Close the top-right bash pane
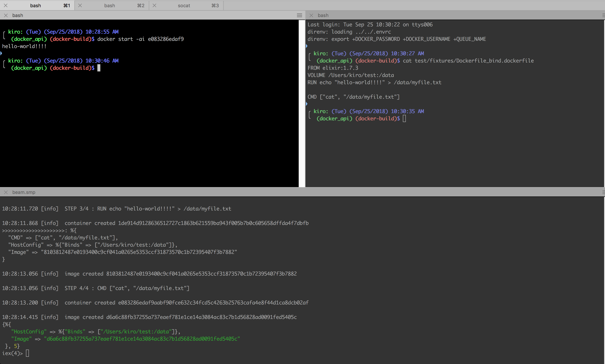Viewport: 605px width, 364px height. (x=311, y=15)
